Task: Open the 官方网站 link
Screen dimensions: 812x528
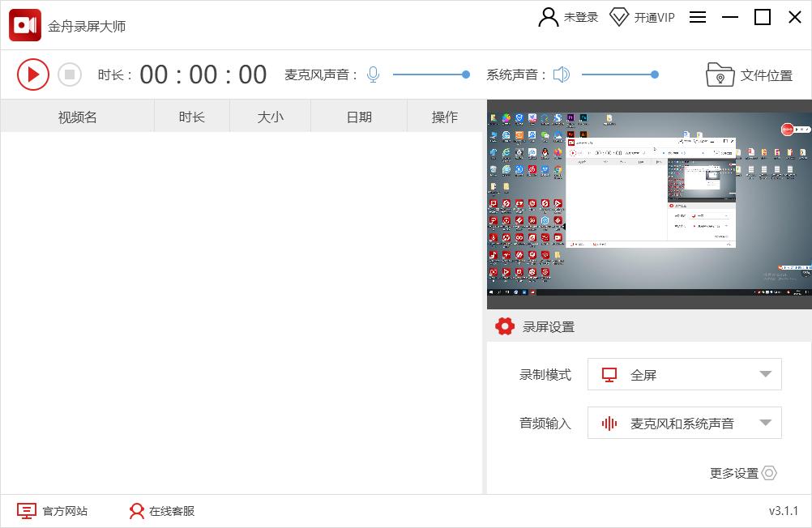Action: tap(53, 511)
